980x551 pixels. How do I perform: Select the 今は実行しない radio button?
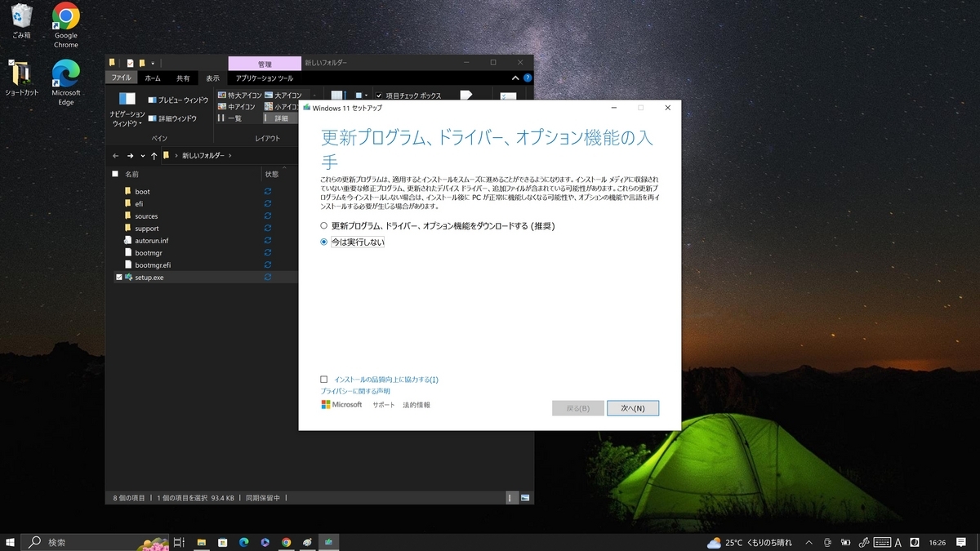(x=324, y=242)
